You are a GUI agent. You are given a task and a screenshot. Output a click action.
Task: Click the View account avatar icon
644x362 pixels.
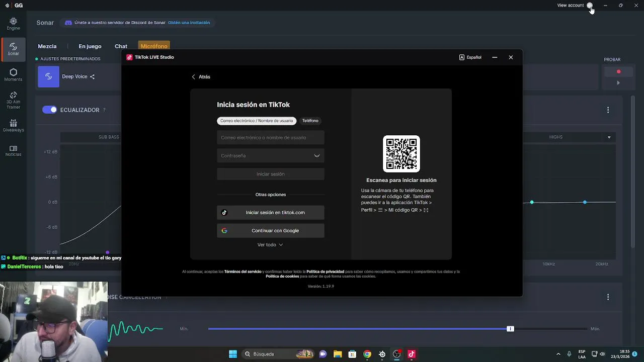click(590, 6)
